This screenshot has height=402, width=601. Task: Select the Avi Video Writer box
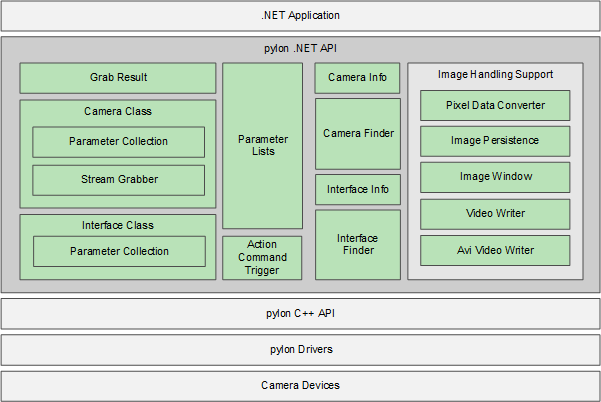pyautogui.click(x=495, y=251)
